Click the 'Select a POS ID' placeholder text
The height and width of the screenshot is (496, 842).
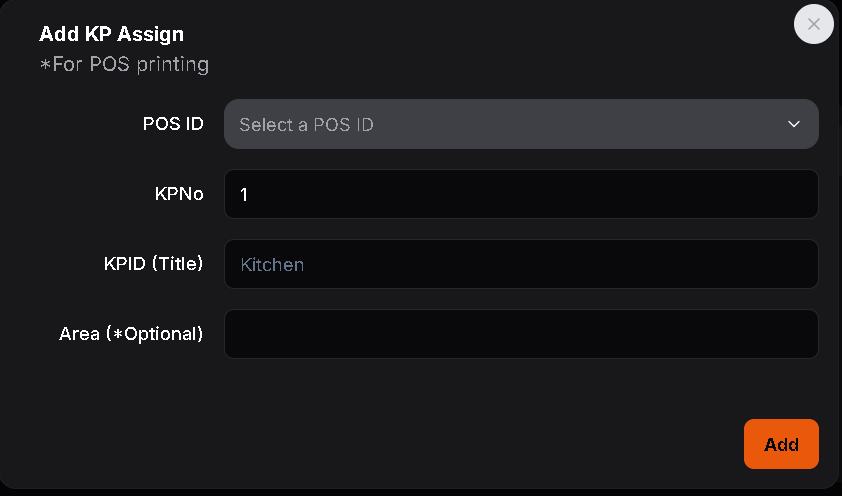point(306,125)
